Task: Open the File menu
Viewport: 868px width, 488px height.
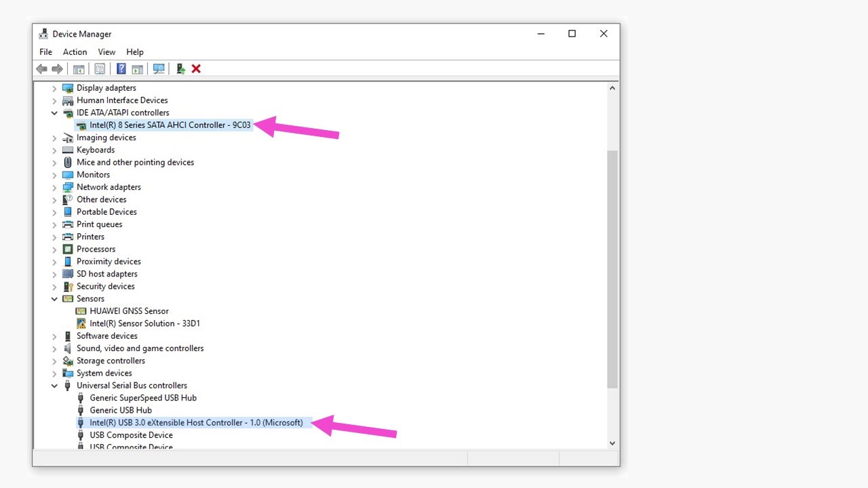Action: 45,52
